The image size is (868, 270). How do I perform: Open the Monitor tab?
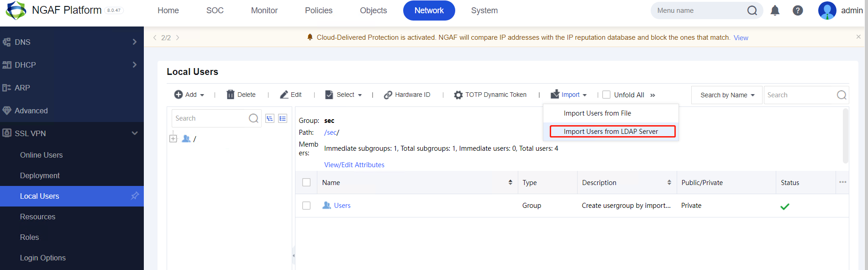(x=264, y=11)
